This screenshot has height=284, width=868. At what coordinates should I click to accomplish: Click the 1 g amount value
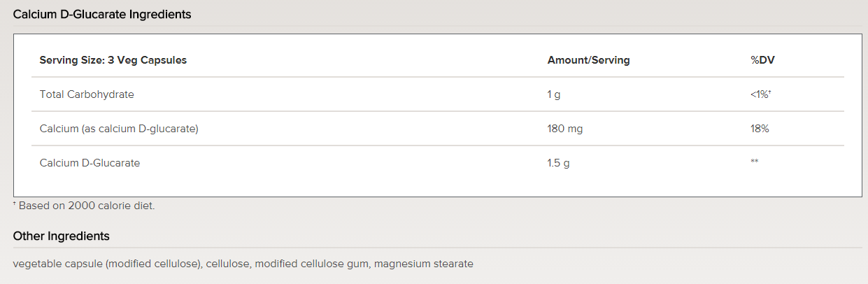click(x=554, y=94)
